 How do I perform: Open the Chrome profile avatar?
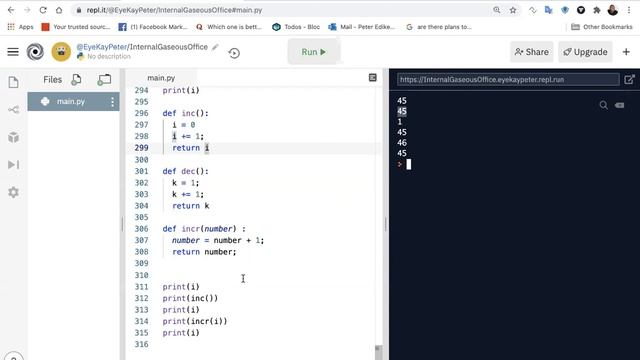tap(613, 10)
